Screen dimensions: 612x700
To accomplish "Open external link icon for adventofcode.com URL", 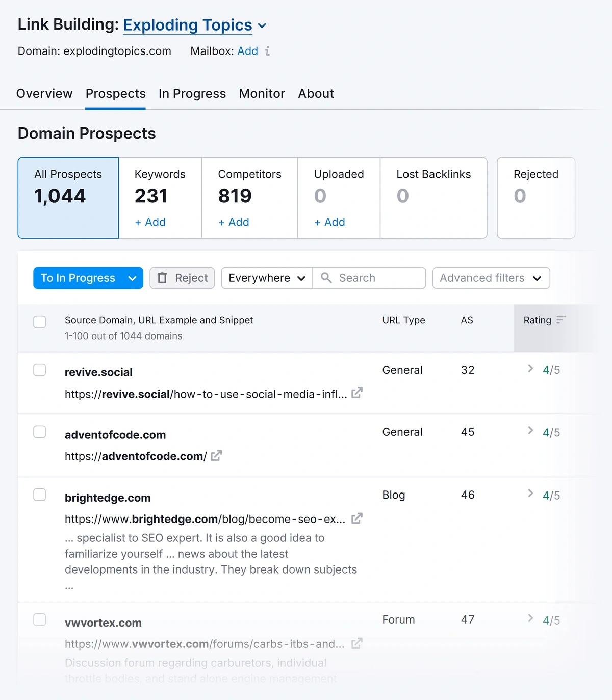I will tap(216, 455).
